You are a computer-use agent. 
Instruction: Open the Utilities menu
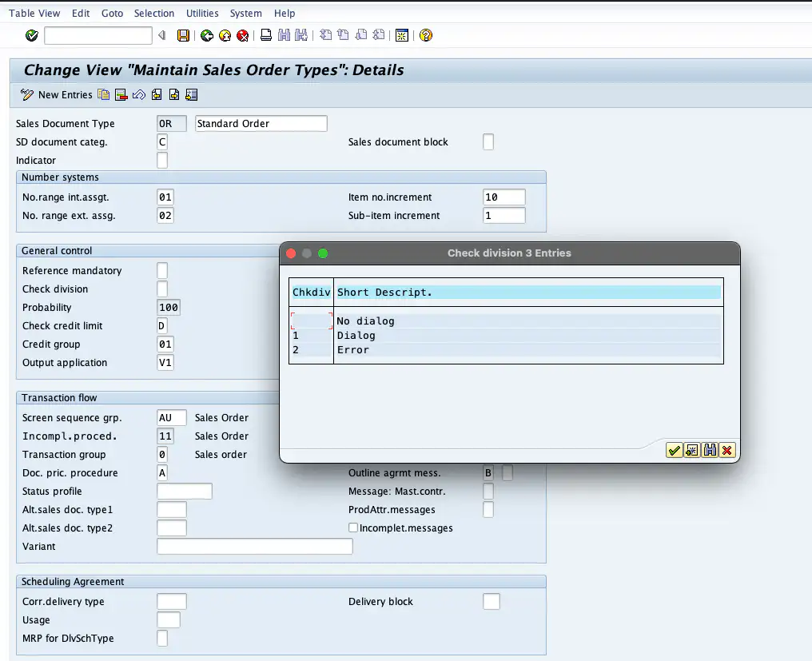201,13
